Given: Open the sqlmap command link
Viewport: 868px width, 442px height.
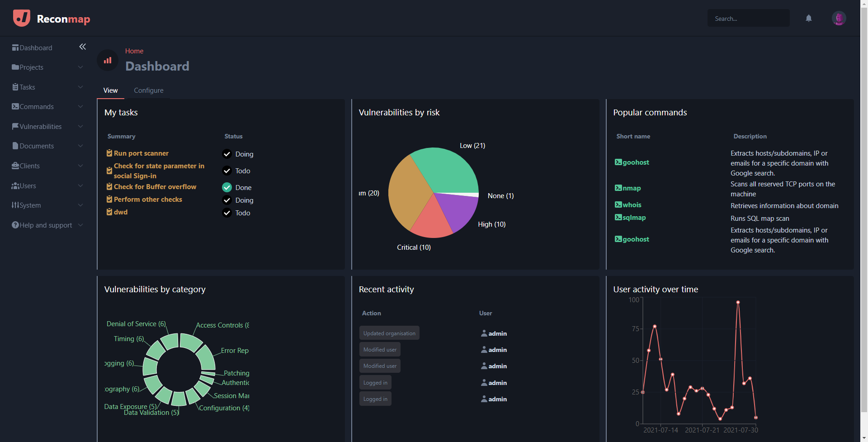Looking at the screenshot, I should point(634,218).
